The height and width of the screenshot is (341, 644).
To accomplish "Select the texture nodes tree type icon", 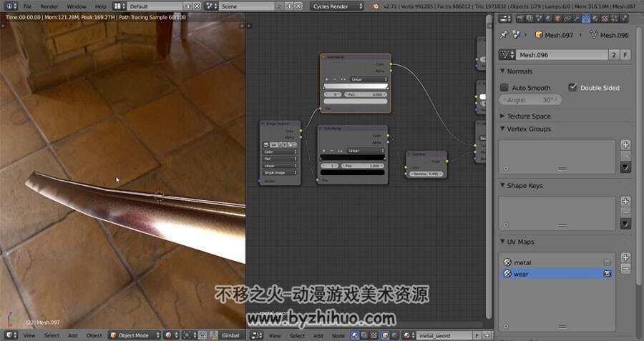I will tap(374, 335).
